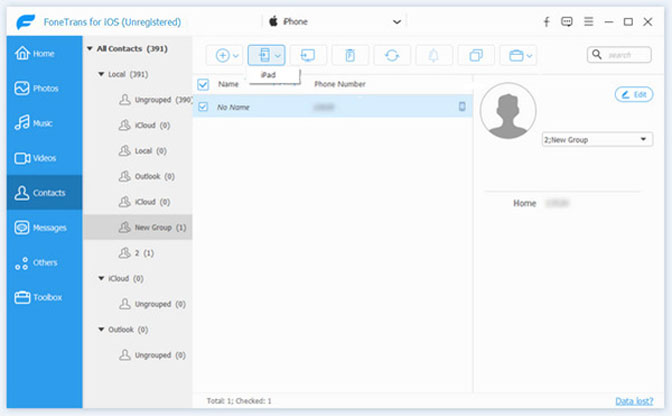672x416 pixels.
Task: Select Ungrouped (390) under Local
Action: (x=155, y=100)
